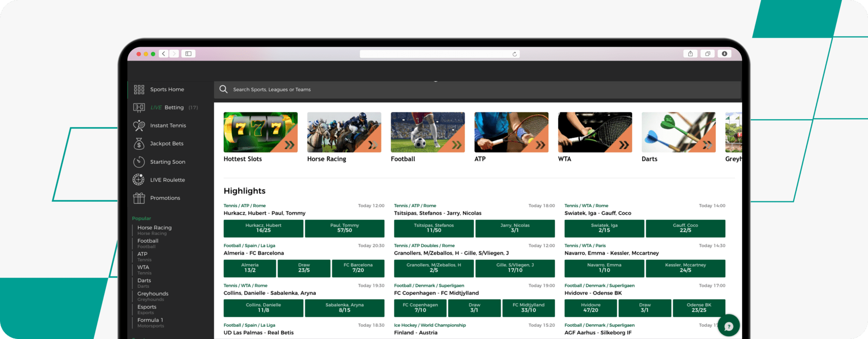Open Promotions gift icon
868x339 pixels.
pyautogui.click(x=139, y=198)
